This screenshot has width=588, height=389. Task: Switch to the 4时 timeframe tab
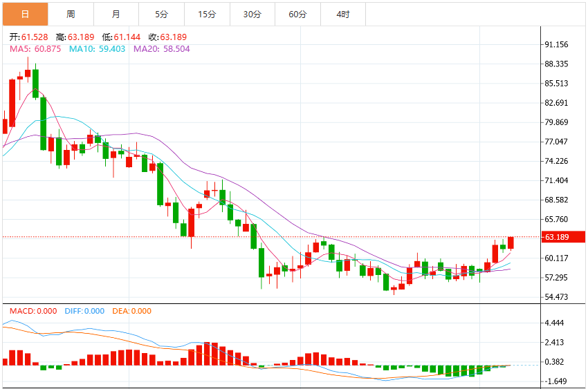pyautogui.click(x=343, y=15)
